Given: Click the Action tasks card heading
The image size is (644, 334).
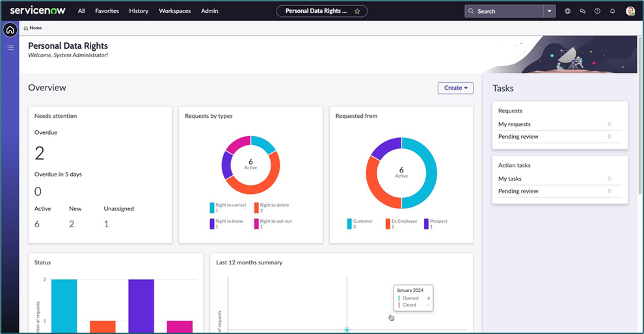Looking at the screenshot, I should pyautogui.click(x=514, y=165).
